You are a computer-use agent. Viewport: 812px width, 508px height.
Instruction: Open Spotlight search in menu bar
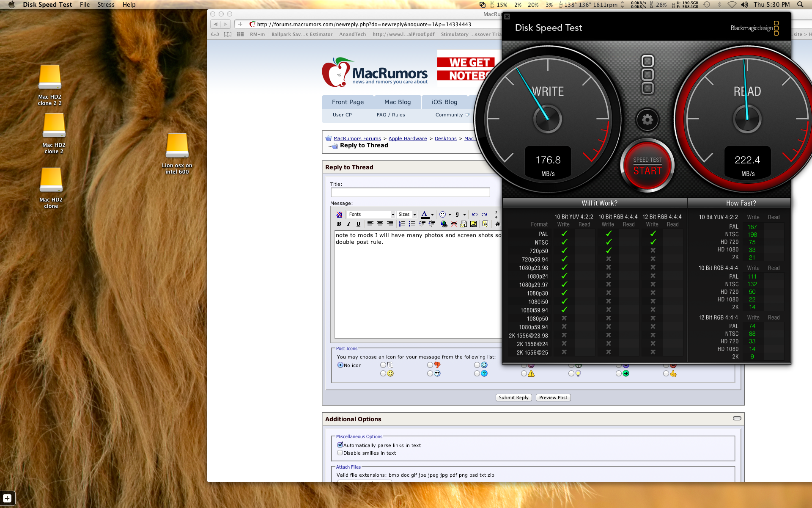[800, 5]
